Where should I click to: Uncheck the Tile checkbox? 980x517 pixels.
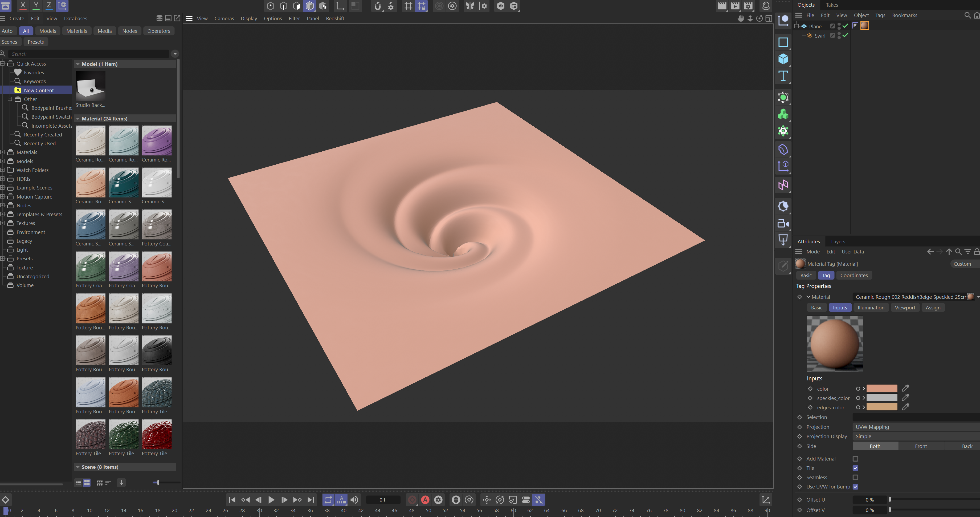856,468
